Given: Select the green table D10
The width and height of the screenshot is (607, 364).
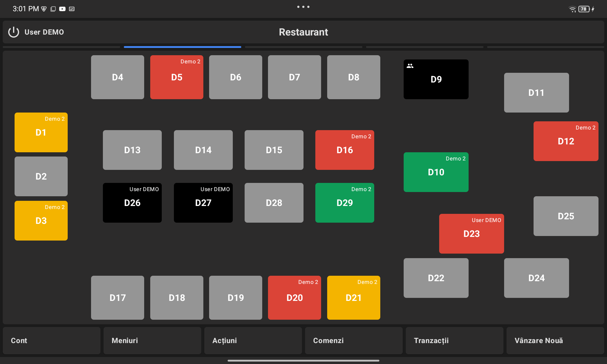Looking at the screenshot, I should [x=436, y=172].
